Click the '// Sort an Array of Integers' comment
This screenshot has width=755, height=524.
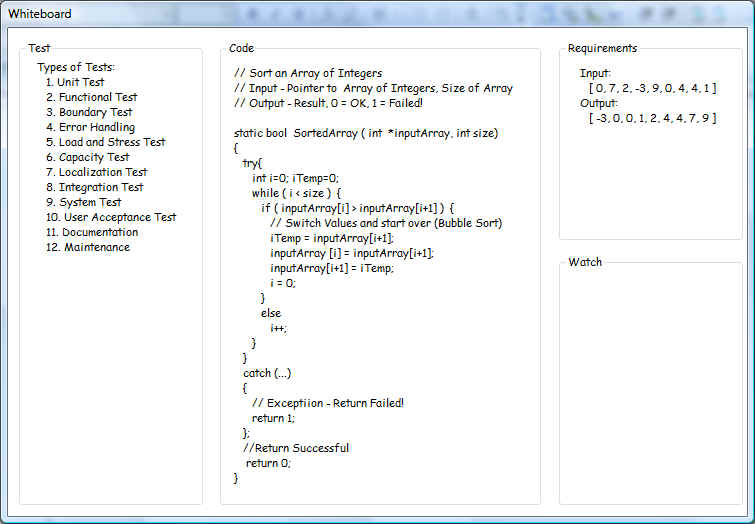[x=308, y=73]
